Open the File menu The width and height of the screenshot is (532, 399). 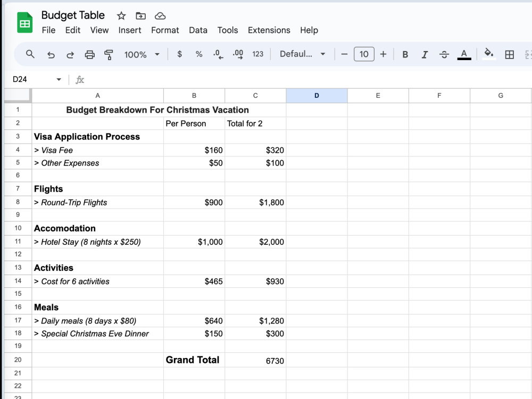(48, 30)
